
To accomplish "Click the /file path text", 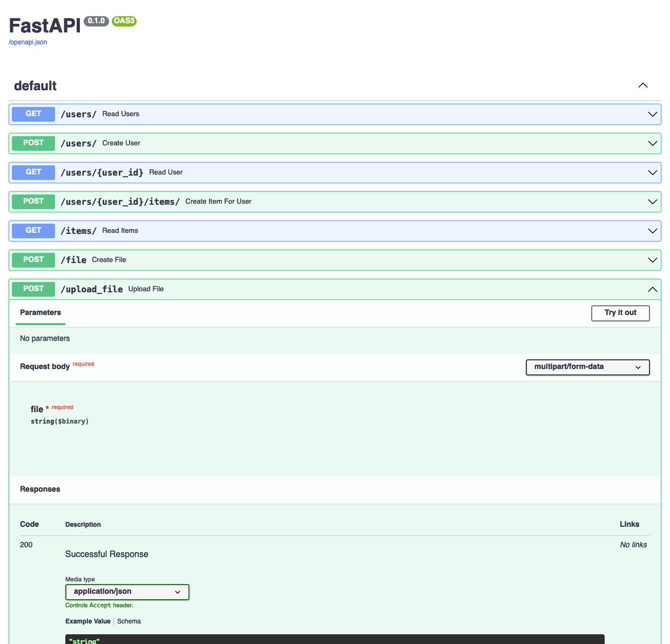I will tap(73, 260).
